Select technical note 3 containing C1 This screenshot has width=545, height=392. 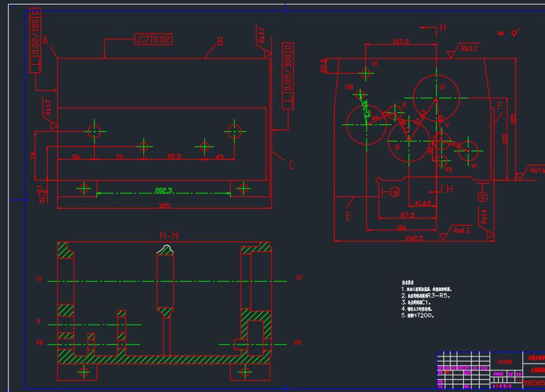[x=416, y=302]
